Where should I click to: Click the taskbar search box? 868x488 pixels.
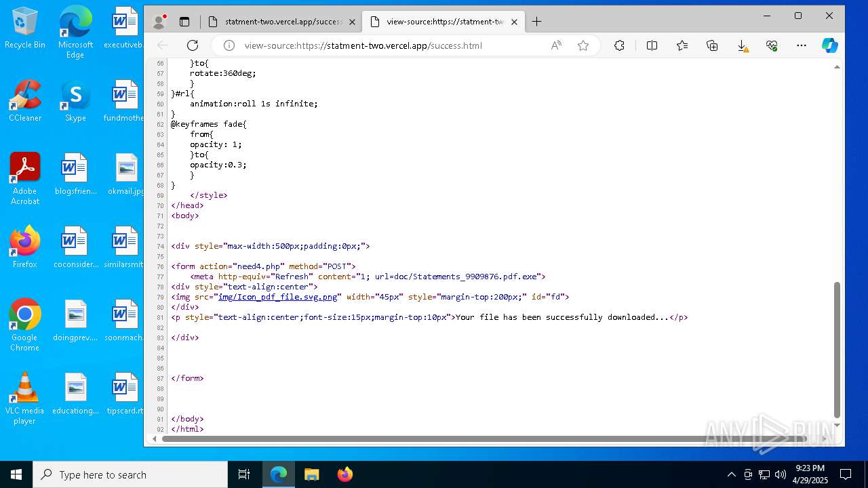[130, 474]
